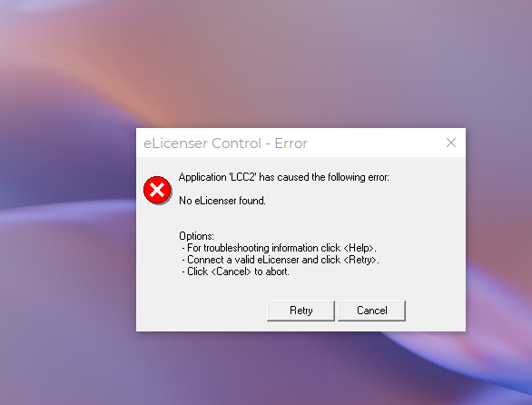Click the <Cancel> text in the options list
532x405 pixels.
[232, 272]
